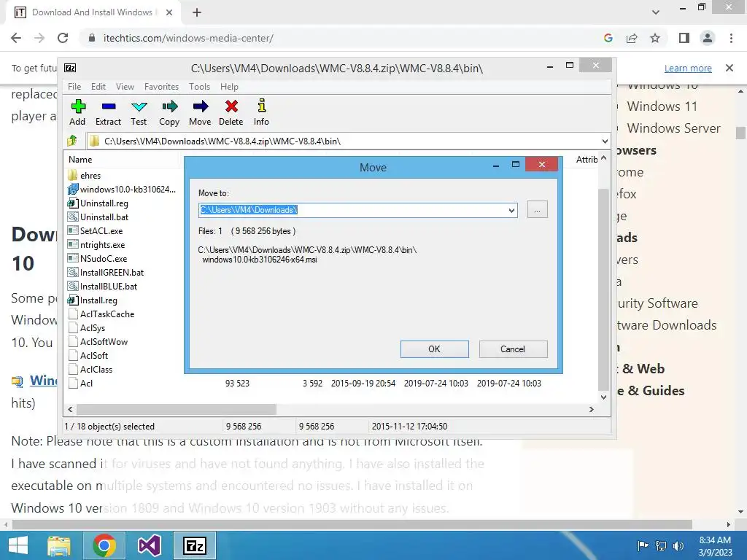Click the Delete toolbar icon
This screenshot has height=560, width=747.
[231, 106]
